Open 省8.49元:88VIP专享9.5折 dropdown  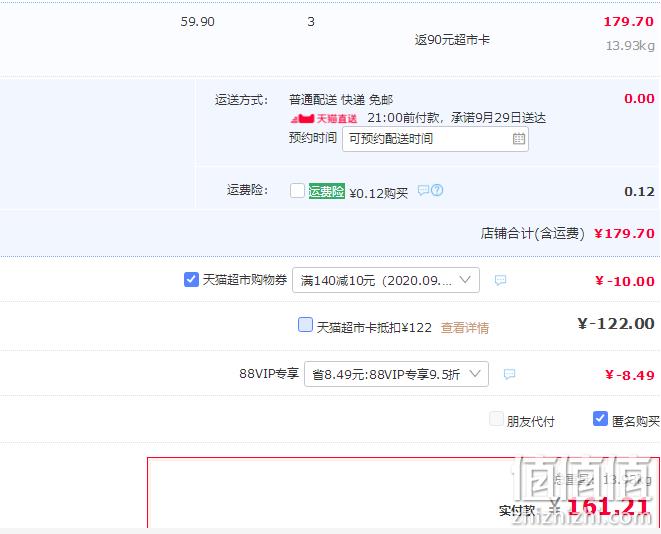click(396, 374)
